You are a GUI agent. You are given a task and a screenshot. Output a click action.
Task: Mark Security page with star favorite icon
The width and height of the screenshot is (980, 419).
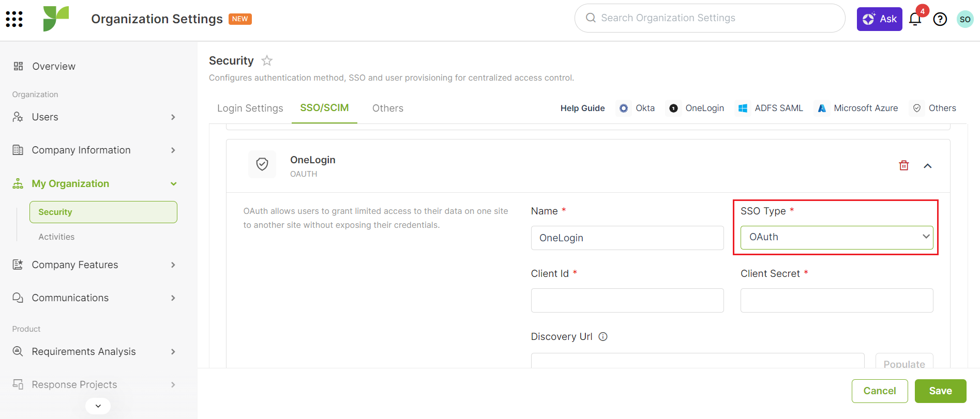click(x=267, y=60)
